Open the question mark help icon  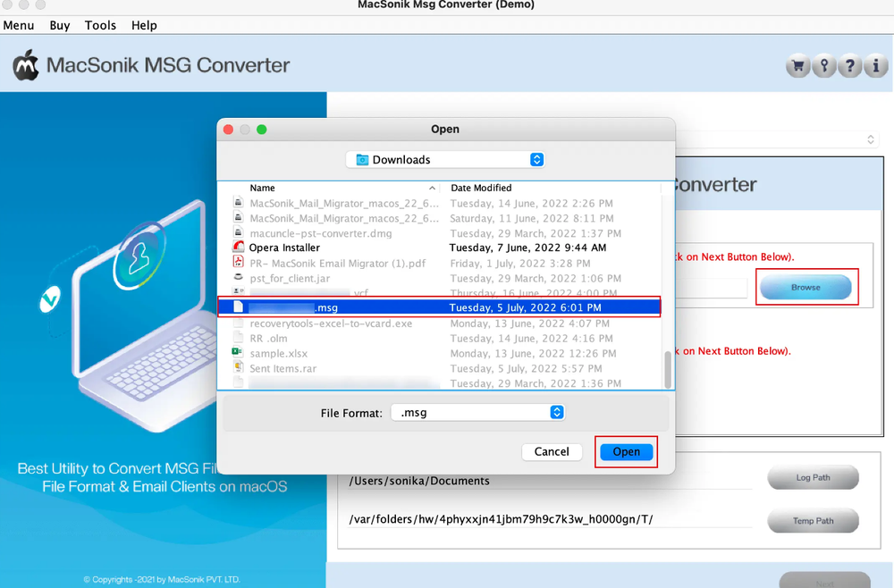tap(848, 65)
